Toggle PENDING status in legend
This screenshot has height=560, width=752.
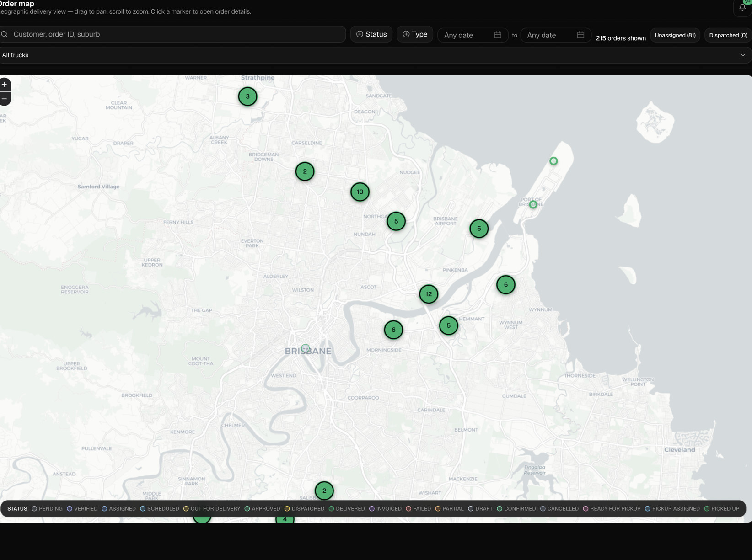[47, 509]
